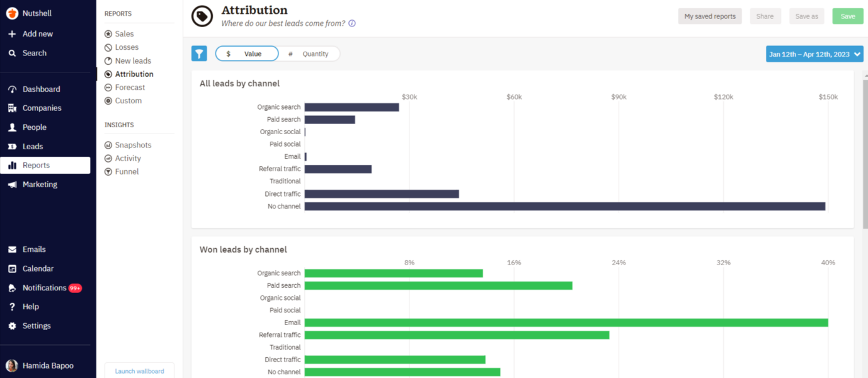This screenshot has height=378, width=868.
Task: Open the blue filter funnel icon
Action: 199,54
